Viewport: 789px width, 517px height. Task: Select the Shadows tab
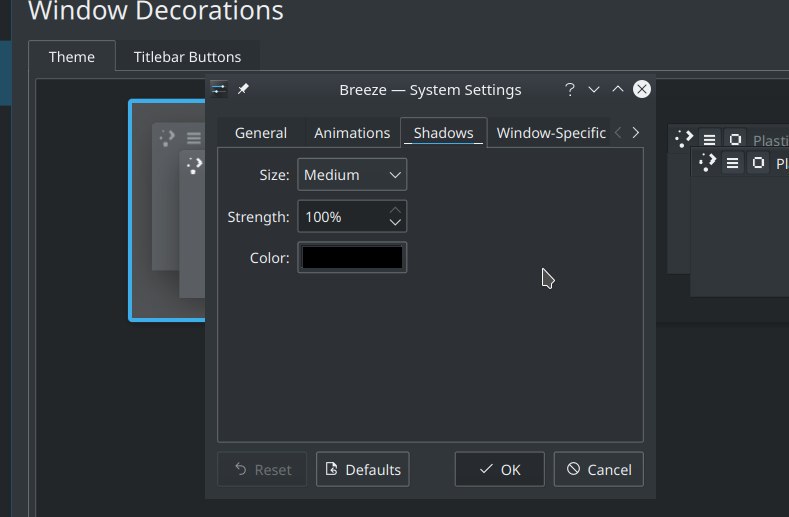coord(443,133)
